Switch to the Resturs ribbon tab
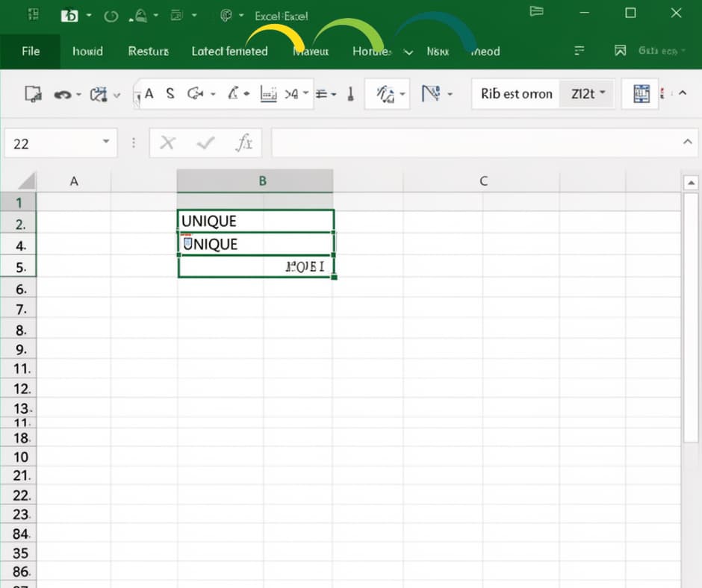 coord(148,51)
